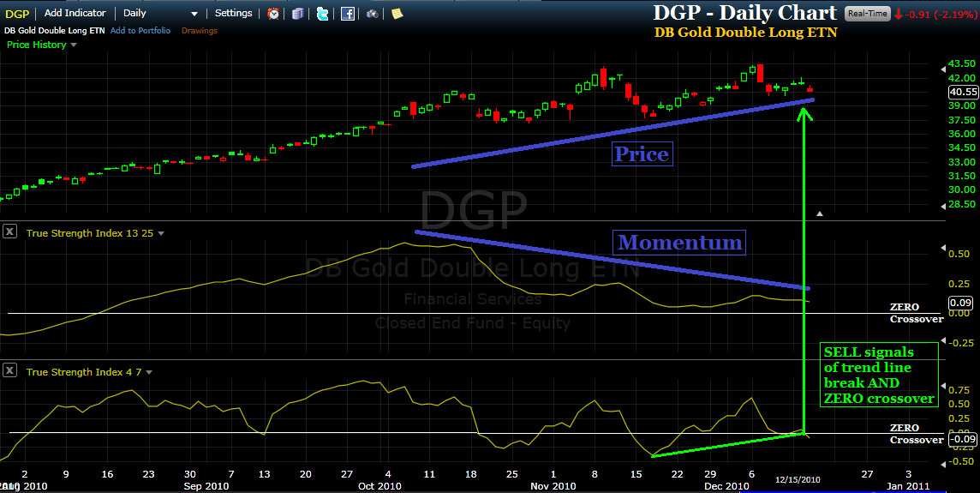
Task: Click the True Strength Index 4 7 title
Action: (x=84, y=371)
